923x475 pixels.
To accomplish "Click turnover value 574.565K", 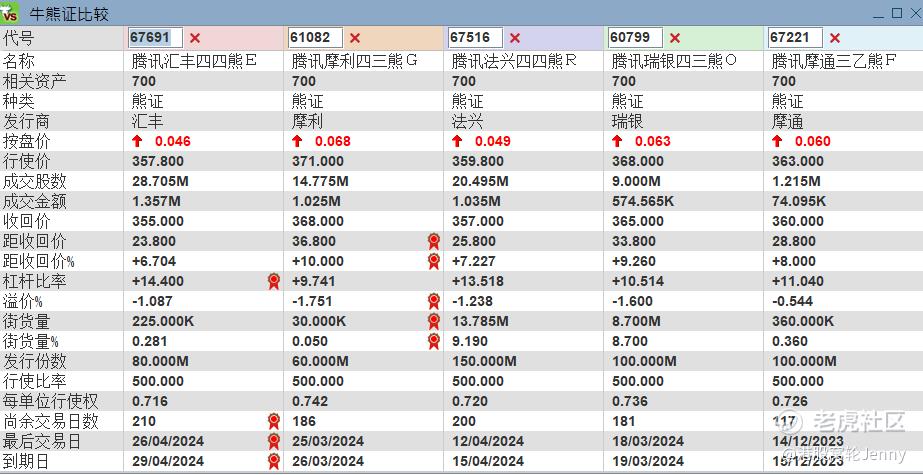I will click(x=643, y=201).
